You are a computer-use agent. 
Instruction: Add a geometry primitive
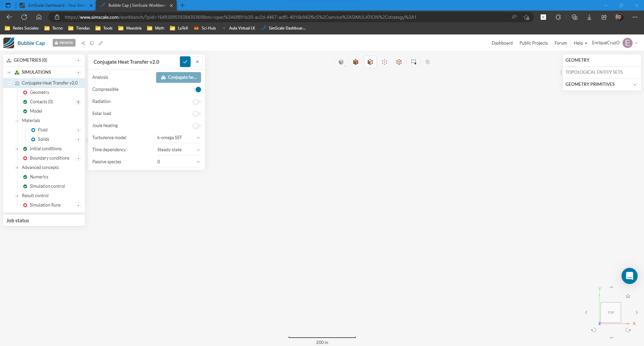click(635, 84)
